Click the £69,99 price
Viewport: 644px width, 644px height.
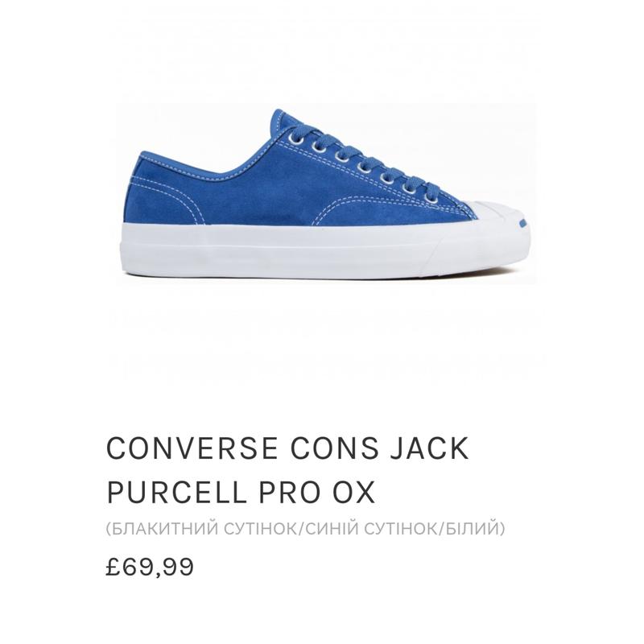pos(150,568)
